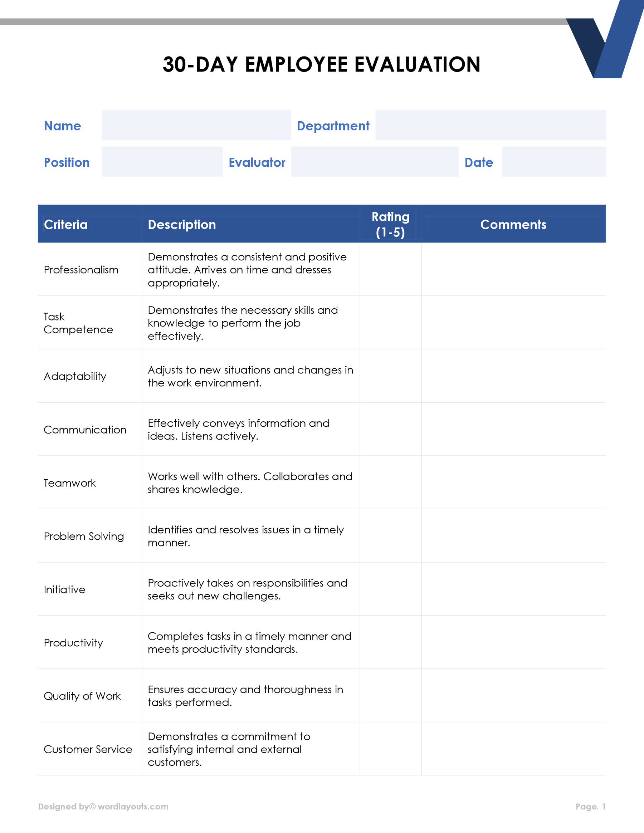Click the Teamwork comments cell
Image resolution: width=644 pixels, height=833 pixels.
click(513, 482)
